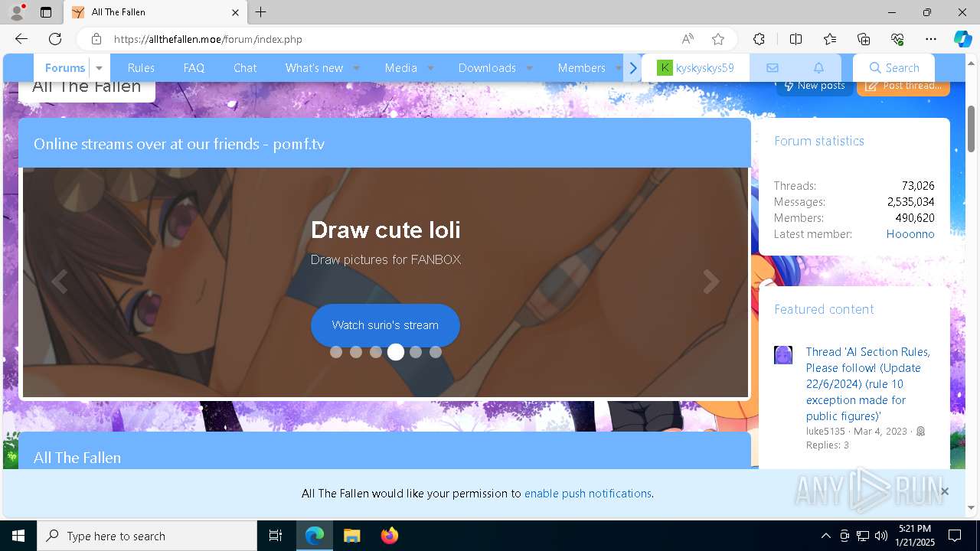The image size is (980, 551).
Task: View site information lock icon
Action: [96, 39]
